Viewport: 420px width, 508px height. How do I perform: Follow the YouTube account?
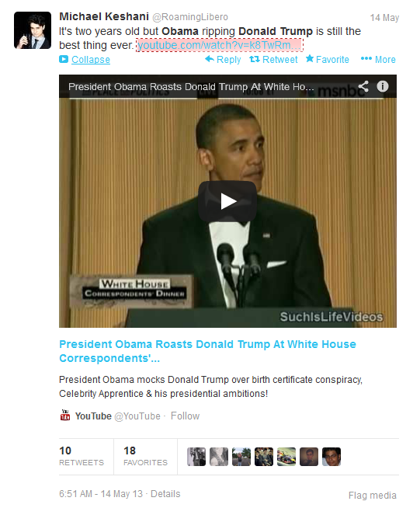click(x=185, y=416)
